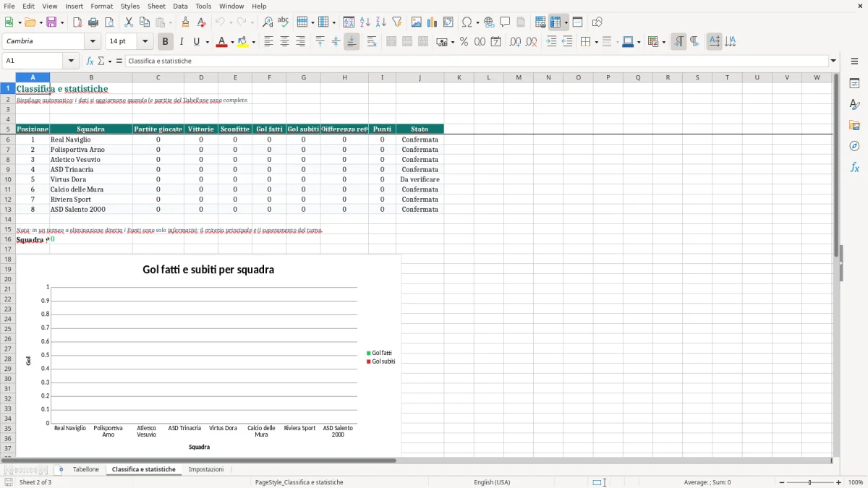Open Conditional Formatting dropdown arrow

[663, 42]
